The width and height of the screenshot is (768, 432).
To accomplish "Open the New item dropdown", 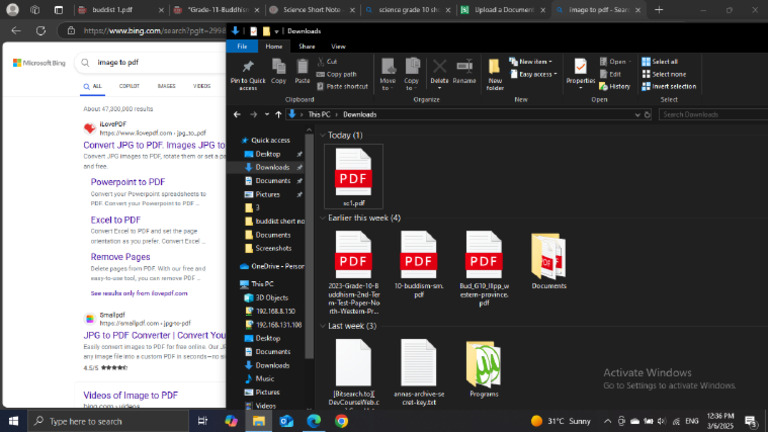I will click(531, 62).
